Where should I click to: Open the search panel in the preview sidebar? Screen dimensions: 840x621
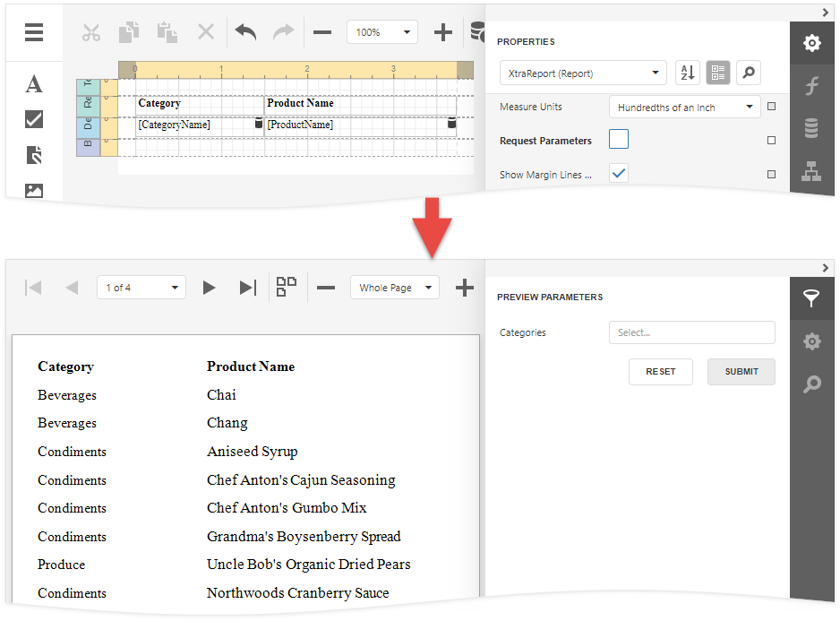coord(811,384)
